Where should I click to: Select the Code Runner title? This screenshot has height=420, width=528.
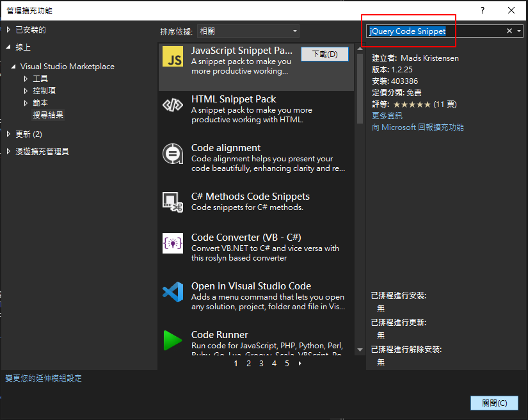click(220, 334)
